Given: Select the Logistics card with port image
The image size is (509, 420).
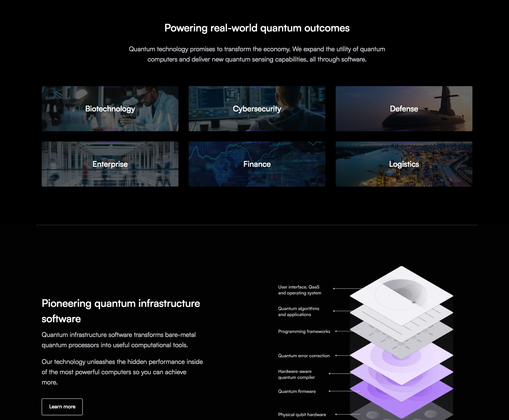Looking at the screenshot, I should point(404,164).
